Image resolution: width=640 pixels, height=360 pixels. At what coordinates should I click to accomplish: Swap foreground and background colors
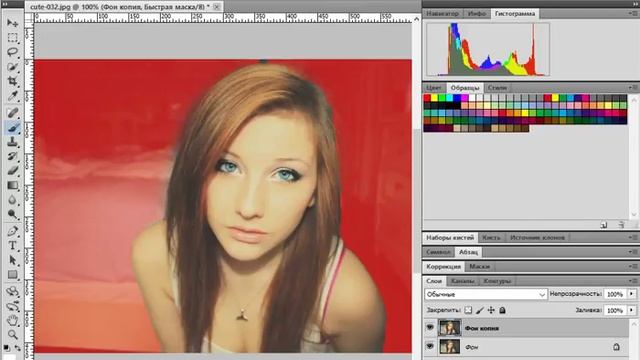tap(18, 348)
